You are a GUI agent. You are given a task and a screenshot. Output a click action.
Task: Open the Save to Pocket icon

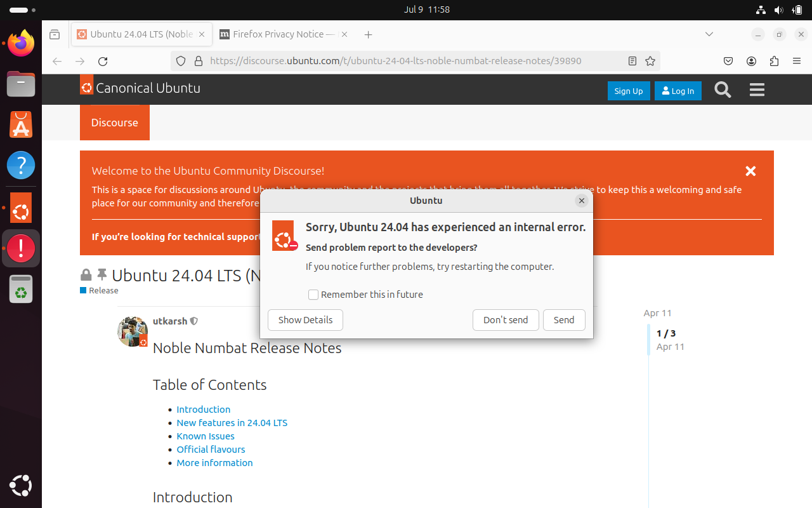[729, 61]
